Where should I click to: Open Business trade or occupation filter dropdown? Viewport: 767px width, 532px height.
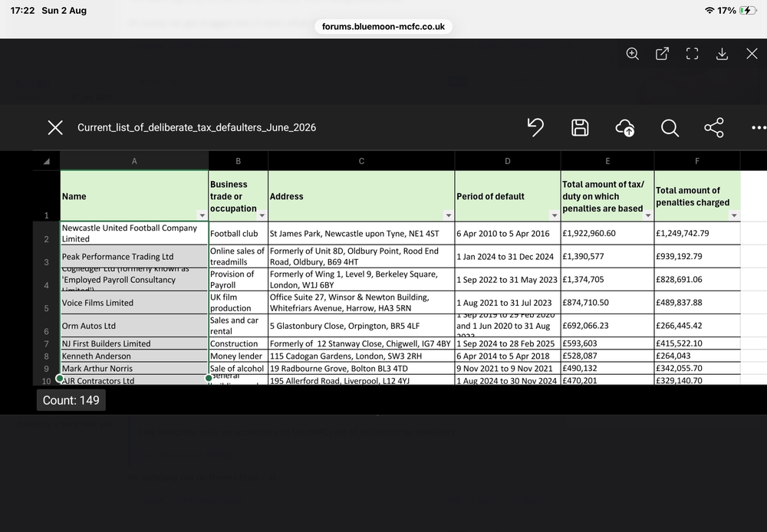(x=262, y=215)
